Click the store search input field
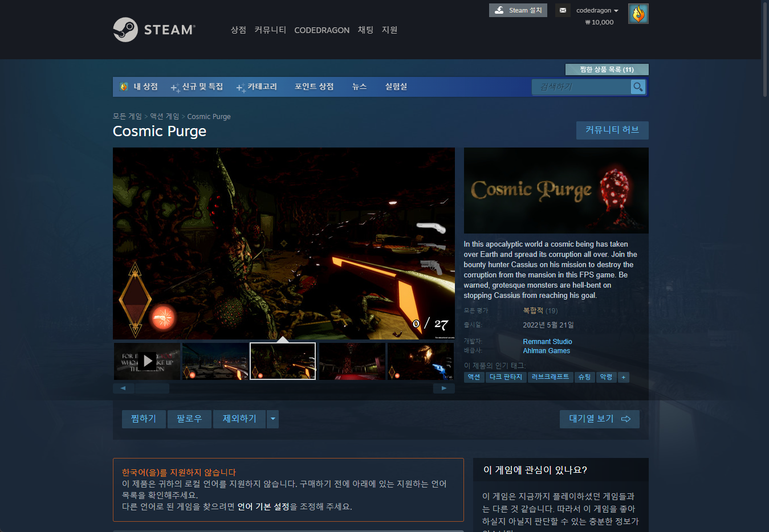This screenshot has width=769, height=532. pos(581,87)
